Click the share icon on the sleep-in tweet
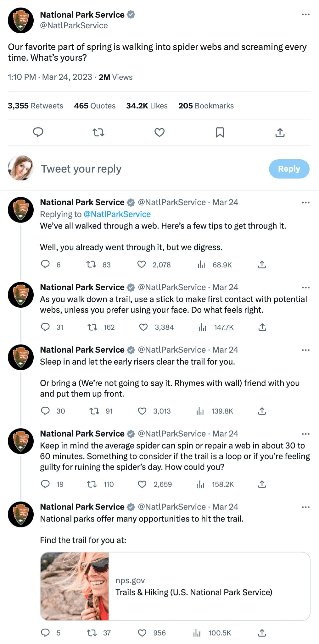This screenshot has height=644, width=319. click(x=262, y=410)
